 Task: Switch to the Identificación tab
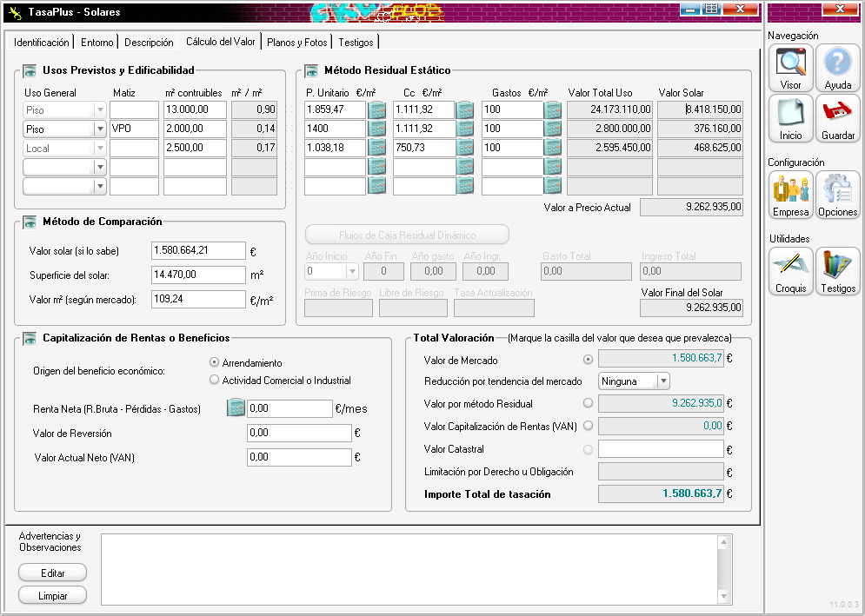[41, 43]
